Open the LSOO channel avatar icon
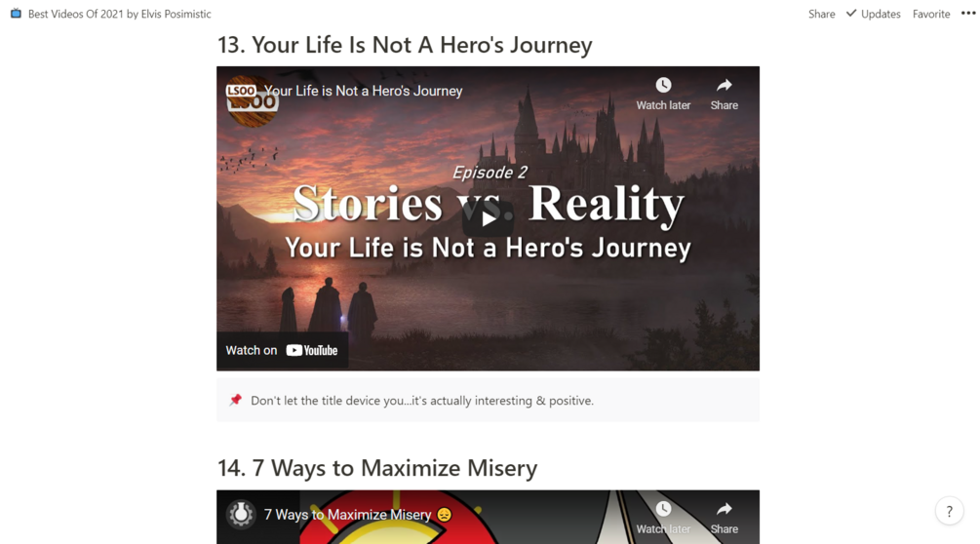980x544 pixels. [x=252, y=100]
